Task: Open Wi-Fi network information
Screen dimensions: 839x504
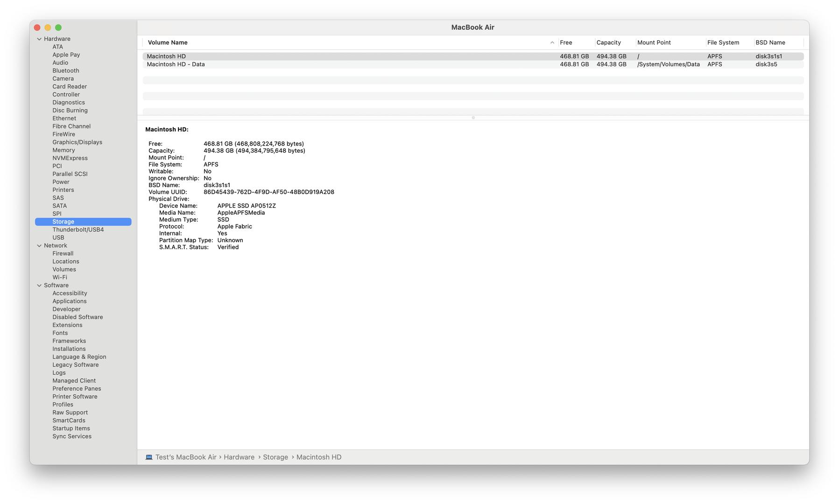Action: (60, 278)
